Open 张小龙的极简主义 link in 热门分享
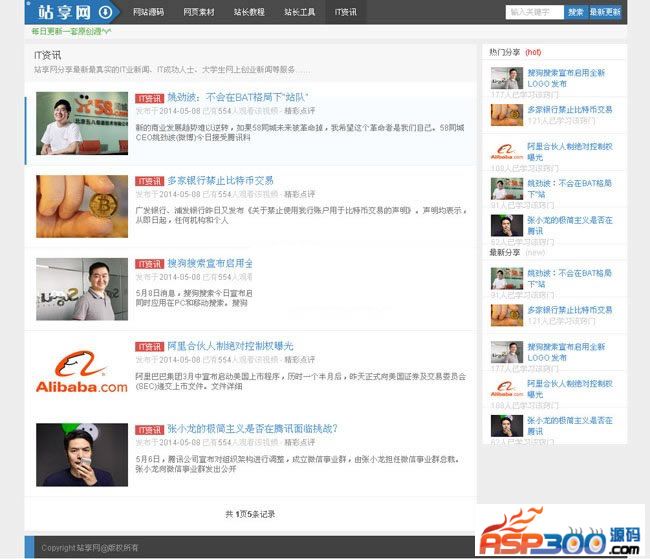650x559 pixels. (570, 225)
